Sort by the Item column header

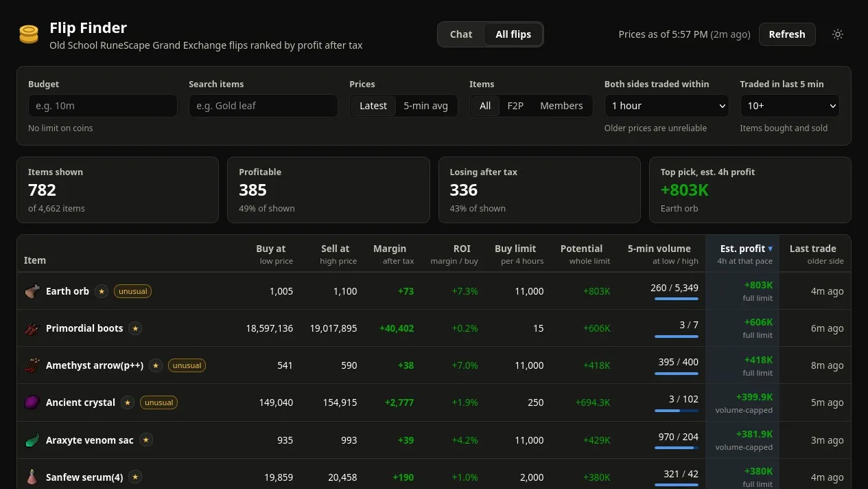pos(35,260)
